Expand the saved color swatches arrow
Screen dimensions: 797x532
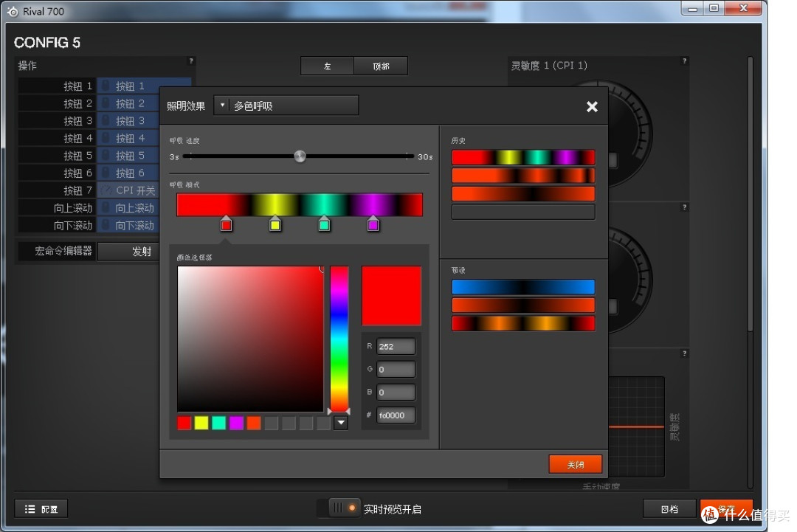341,423
